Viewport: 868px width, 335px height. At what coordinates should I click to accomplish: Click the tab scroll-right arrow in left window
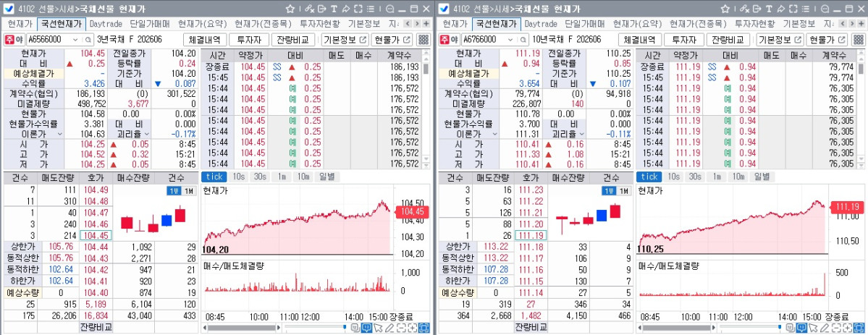click(x=416, y=24)
